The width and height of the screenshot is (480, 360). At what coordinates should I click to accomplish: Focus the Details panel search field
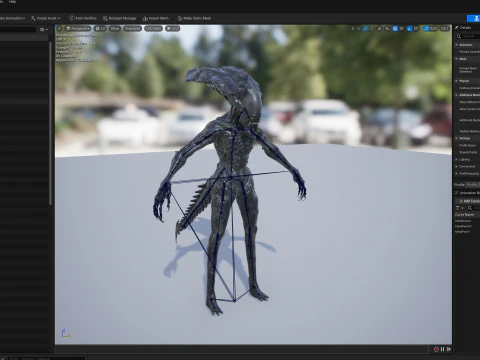coord(471,36)
